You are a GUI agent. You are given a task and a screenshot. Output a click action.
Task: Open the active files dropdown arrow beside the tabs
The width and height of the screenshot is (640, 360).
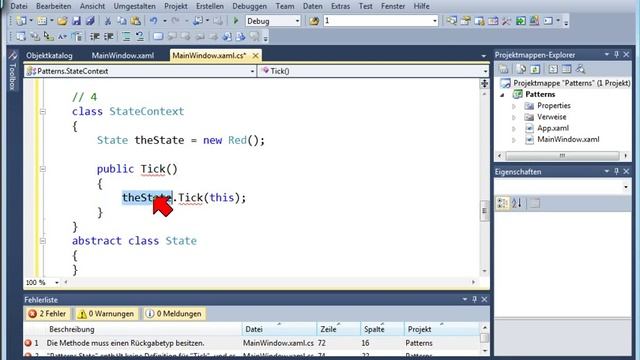click(x=484, y=56)
